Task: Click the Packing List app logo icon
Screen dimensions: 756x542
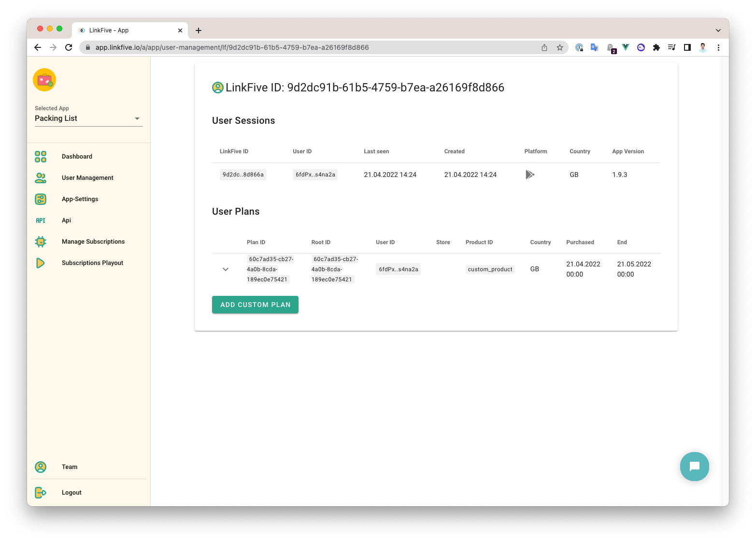Action: pyautogui.click(x=44, y=80)
